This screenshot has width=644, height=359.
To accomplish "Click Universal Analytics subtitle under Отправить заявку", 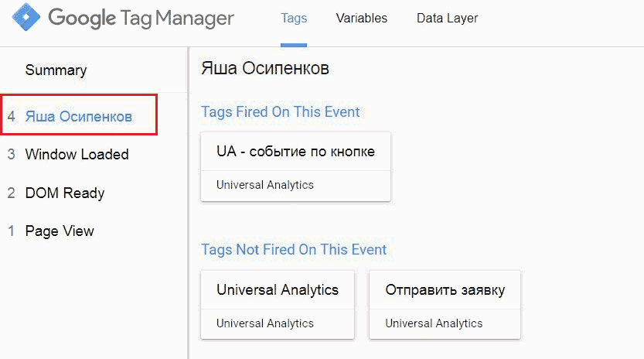I will click(x=434, y=323).
